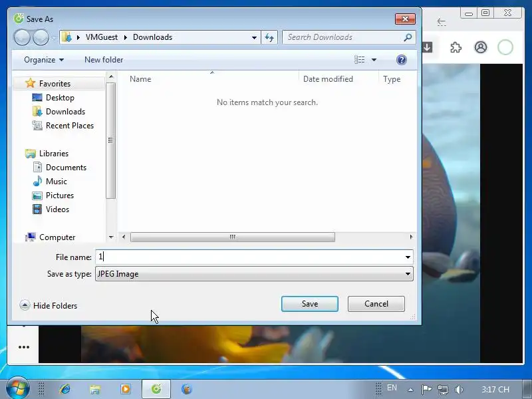Open the browser profile account icon
Viewport: 532px width, 399px height.
(480, 47)
